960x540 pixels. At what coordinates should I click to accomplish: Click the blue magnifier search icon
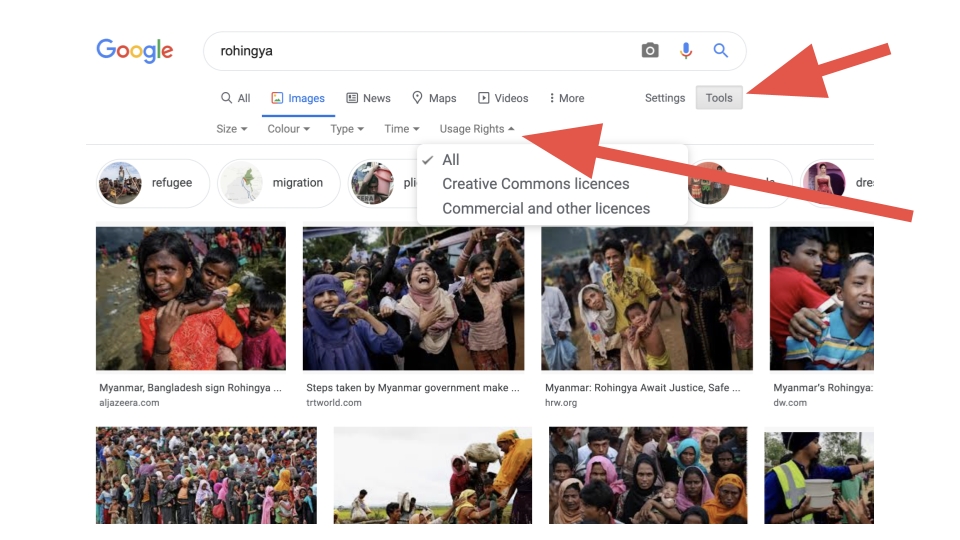pyautogui.click(x=720, y=51)
